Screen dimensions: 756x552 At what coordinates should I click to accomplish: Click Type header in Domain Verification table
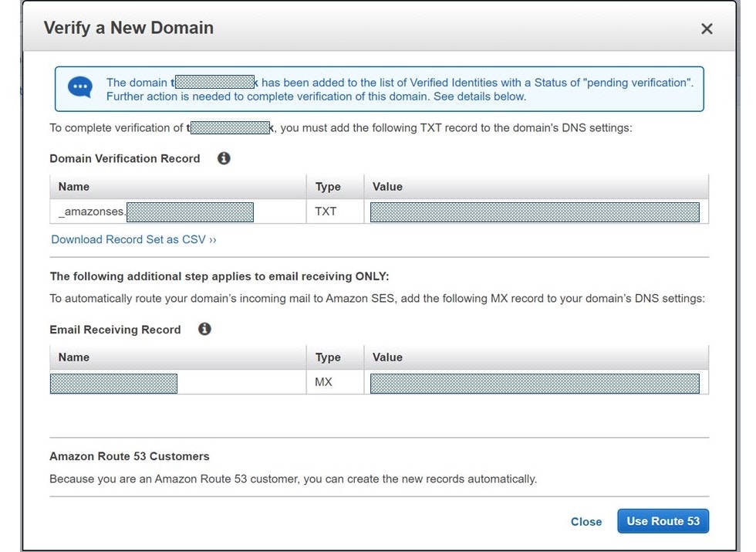pyautogui.click(x=335, y=187)
